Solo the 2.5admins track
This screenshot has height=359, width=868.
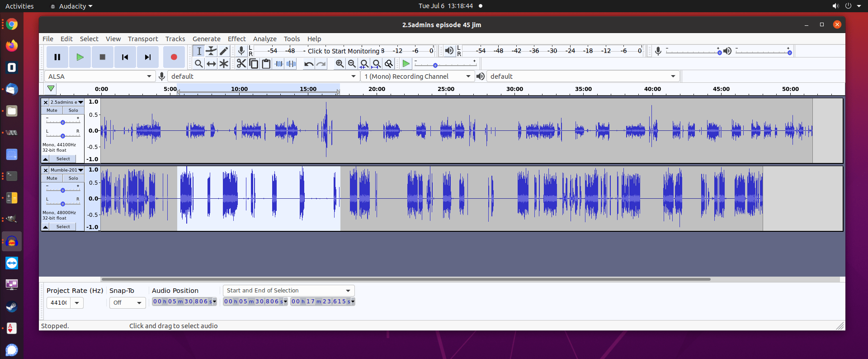[x=73, y=110]
